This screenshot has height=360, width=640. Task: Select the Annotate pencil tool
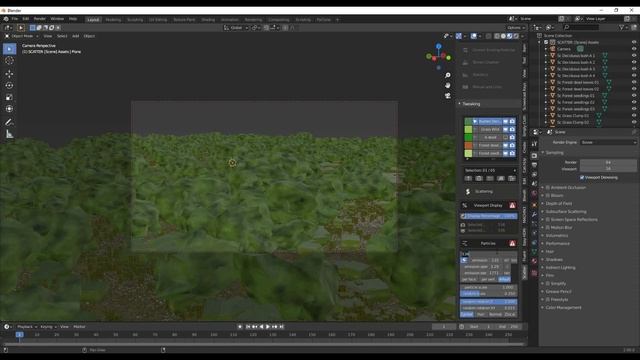click(x=9, y=122)
